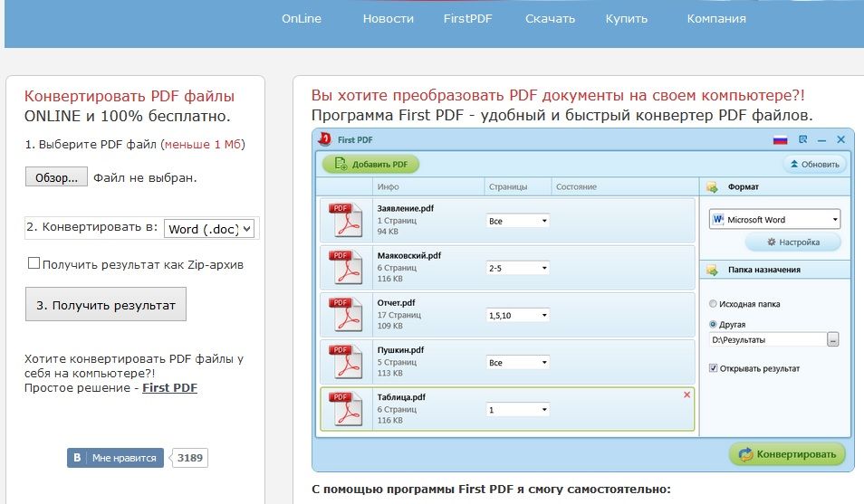This screenshot has width=864, height=504.
Task: Click the First PDF app logo icon
Action: click(x=324, y=138)
